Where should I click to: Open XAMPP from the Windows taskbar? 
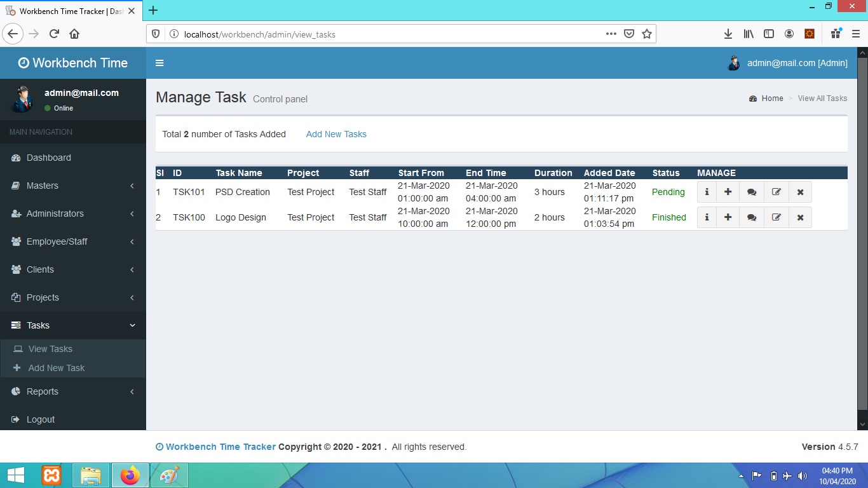51,475
